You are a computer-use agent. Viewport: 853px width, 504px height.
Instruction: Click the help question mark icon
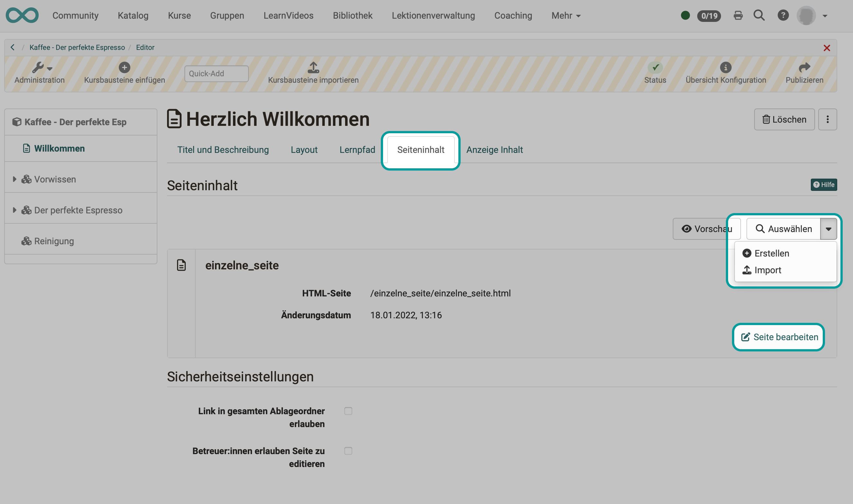(783, 15)
